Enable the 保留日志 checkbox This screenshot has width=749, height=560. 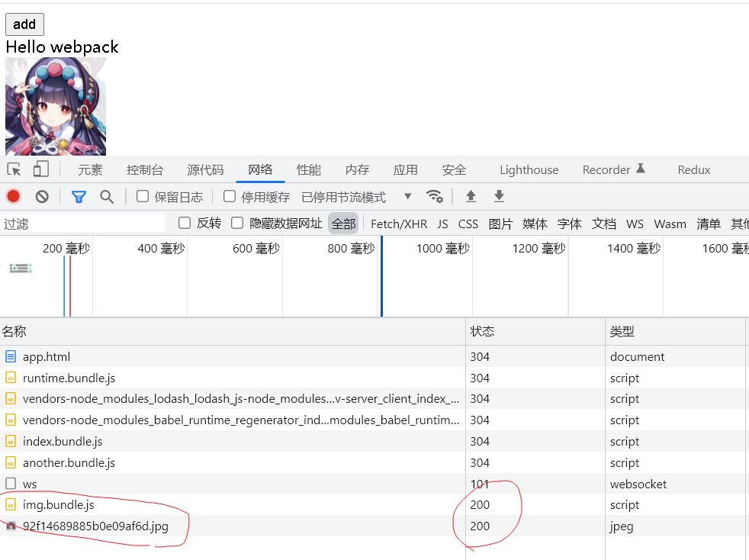[x=143, y=196]
